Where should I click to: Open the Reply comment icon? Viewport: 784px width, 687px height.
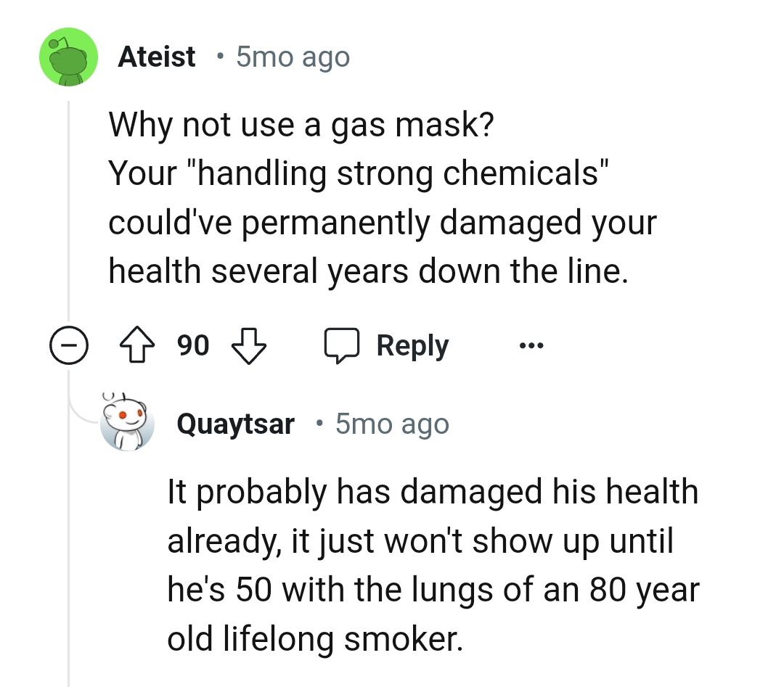[x=341, y=345]
